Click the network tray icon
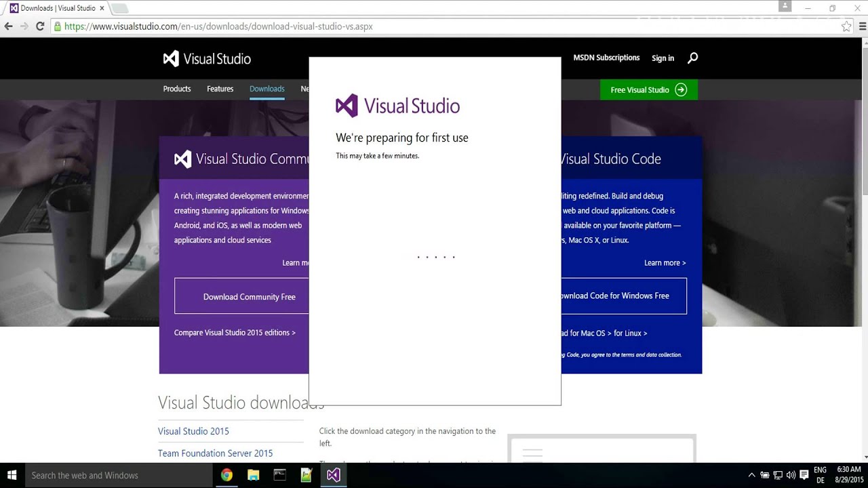The width and height of the screenshot is (868, 488). tap(778, 475)
